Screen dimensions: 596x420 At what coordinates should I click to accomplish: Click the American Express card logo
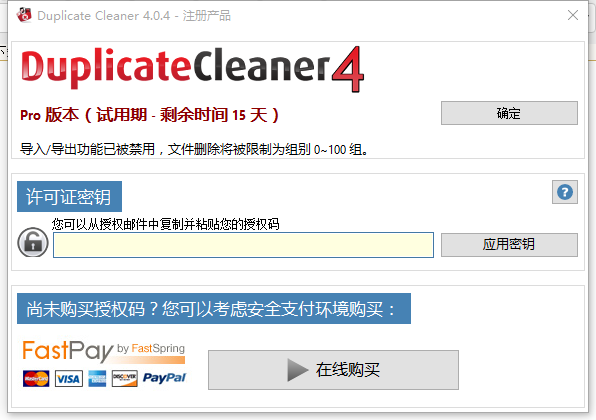pyautogui.click(x=97, y=379)
